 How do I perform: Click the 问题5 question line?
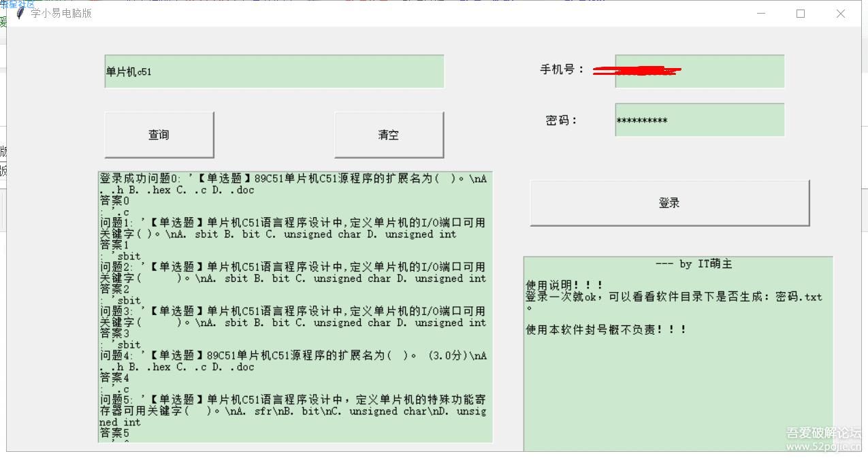(293, 399)
